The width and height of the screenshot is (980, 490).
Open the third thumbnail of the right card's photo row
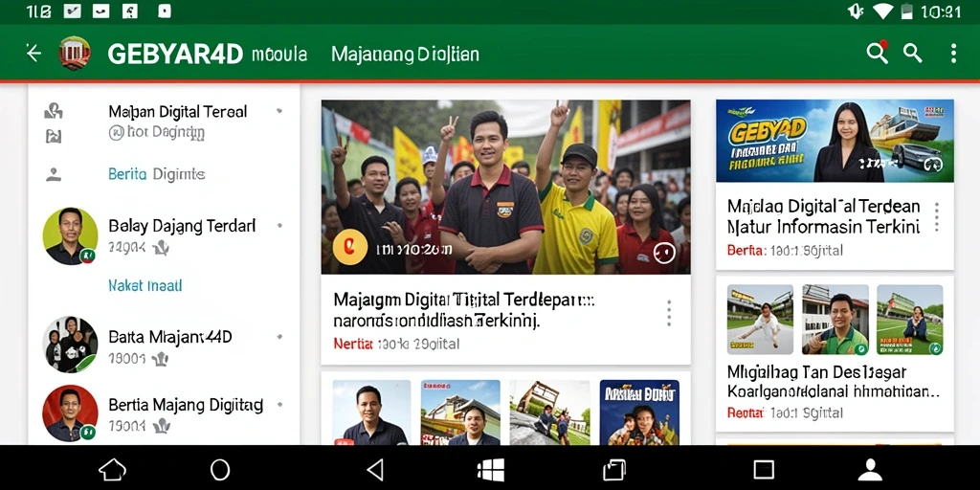909,320
